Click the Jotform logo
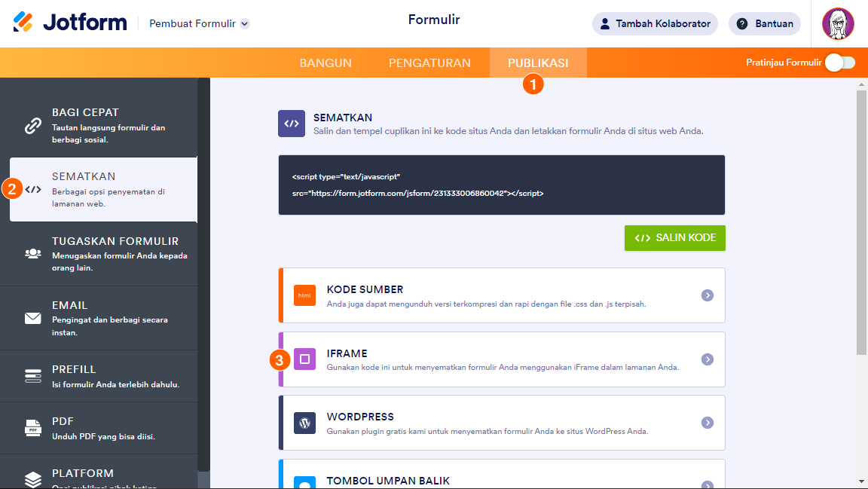This screenshot has width=868, height=489. click(70, 23)
